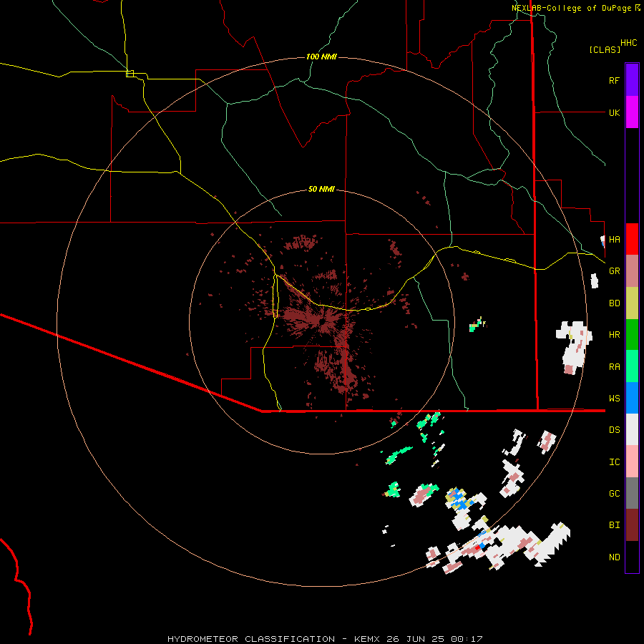Image resolution: width=644 pixels, height=644 pixels.
Task: Click the 00:17 time stamp
Action: coord(466,639)
